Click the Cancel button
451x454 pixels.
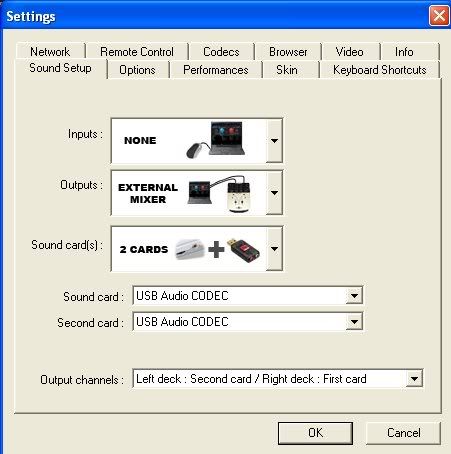403,433
